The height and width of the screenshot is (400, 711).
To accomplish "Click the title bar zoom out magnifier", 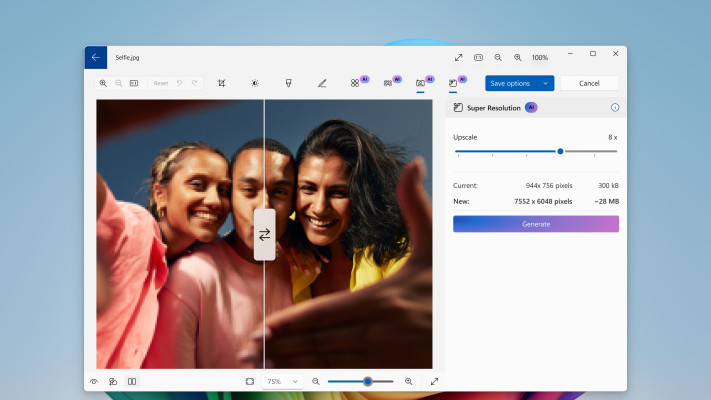I will [x=498, y=58].
